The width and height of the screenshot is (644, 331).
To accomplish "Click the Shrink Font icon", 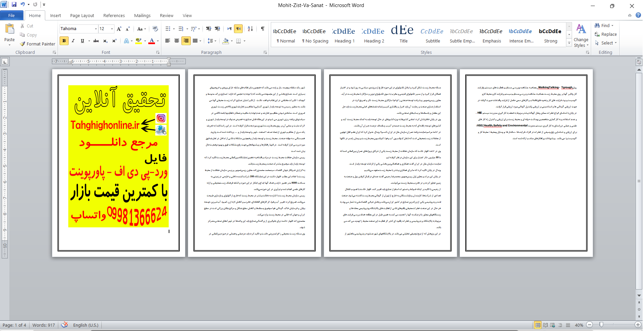I will [x=128, y=29].
